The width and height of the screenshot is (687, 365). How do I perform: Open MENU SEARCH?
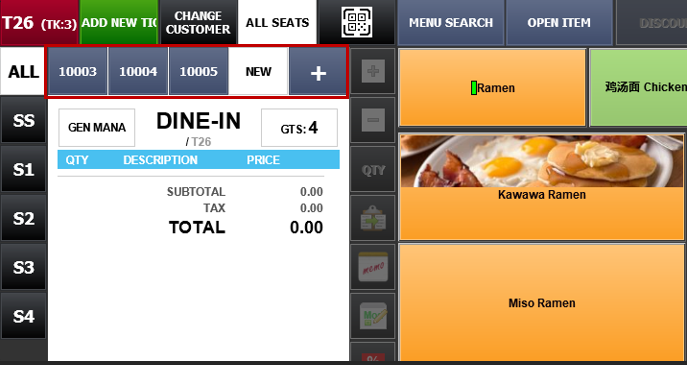point(451,22)
